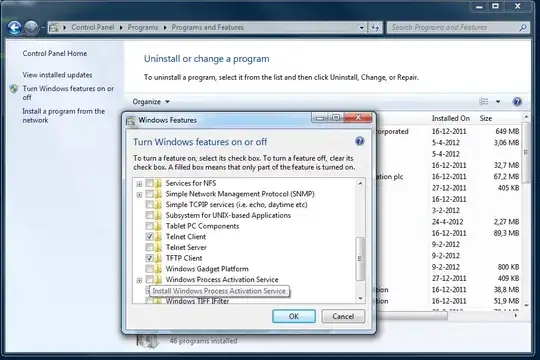This screenshot has height=360, width=540.
Task: Uncheck the Telnet Client checkbox
Action: (x=149, y=237)
